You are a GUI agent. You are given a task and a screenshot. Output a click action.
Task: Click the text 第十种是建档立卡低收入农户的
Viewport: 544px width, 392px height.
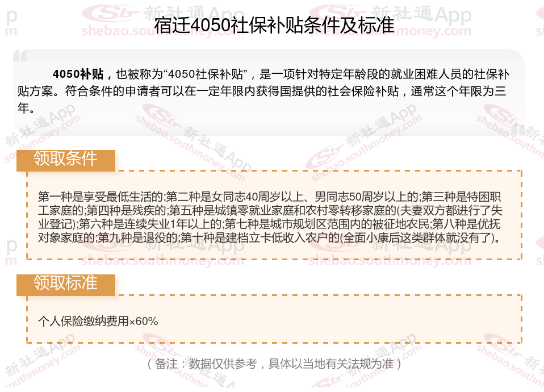260,238
